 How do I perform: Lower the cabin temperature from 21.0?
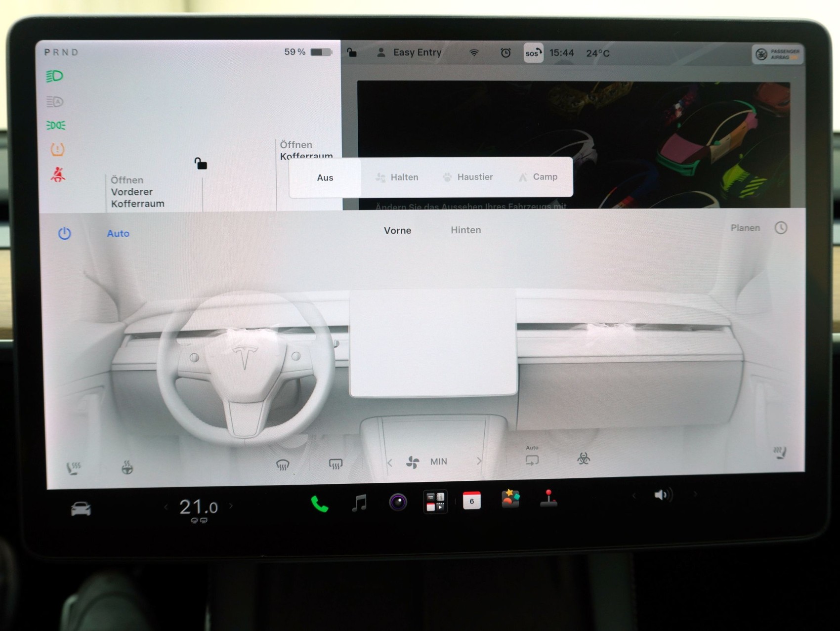pyautogui.click(x=166, y=506)
